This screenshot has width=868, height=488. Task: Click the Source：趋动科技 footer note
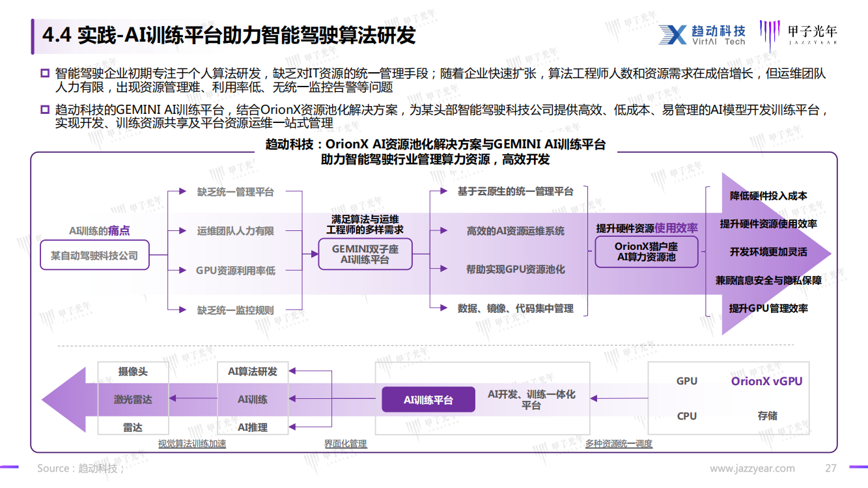click(80, 468)
